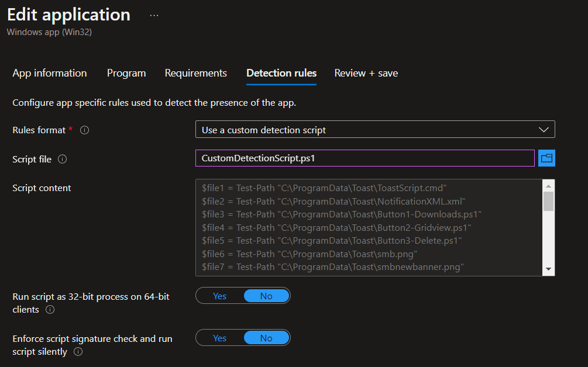This screenshot has width=588, height=367.
Task: Open the Program tab
Action: coord(126,73)
